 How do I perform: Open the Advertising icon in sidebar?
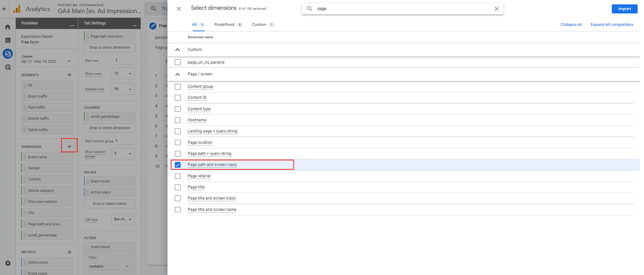(x=8, y=67)
